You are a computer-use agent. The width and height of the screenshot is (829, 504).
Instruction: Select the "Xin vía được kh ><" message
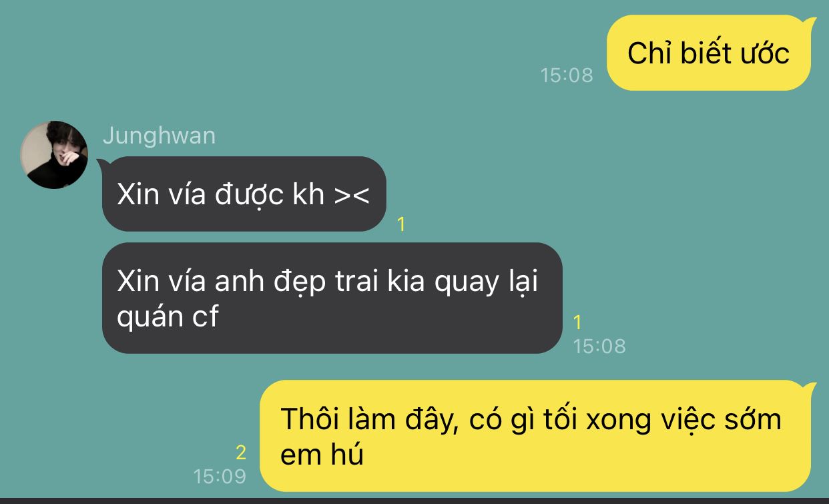pyautogui.click(x=244, y=194)
